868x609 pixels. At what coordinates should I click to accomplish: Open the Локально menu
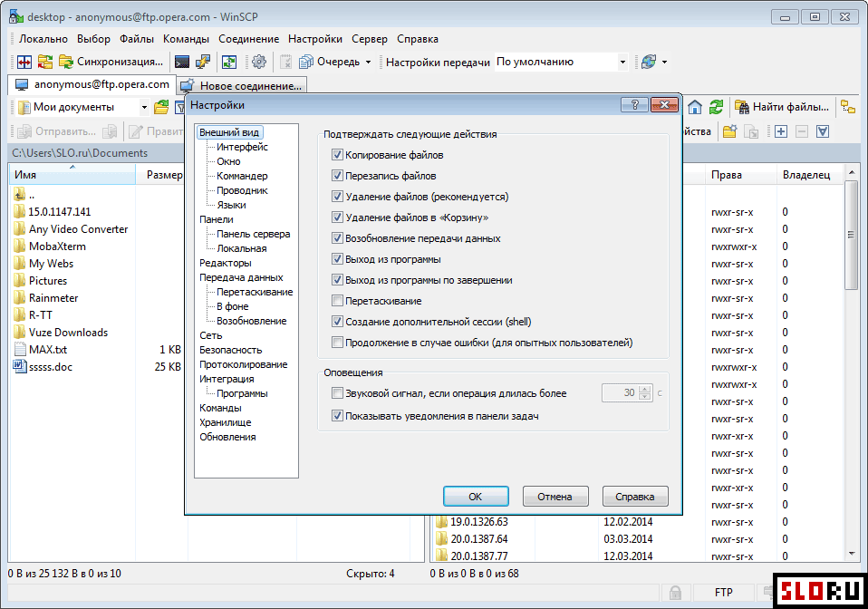43,39
